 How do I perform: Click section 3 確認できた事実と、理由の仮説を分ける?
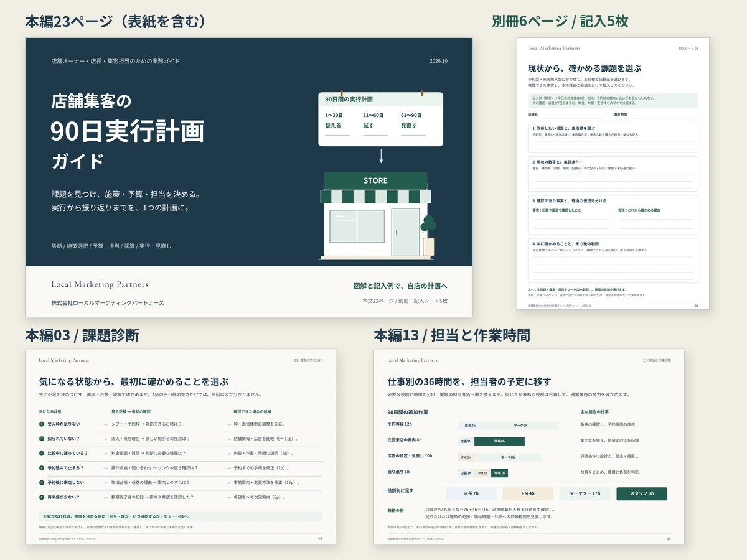[613, 215]
